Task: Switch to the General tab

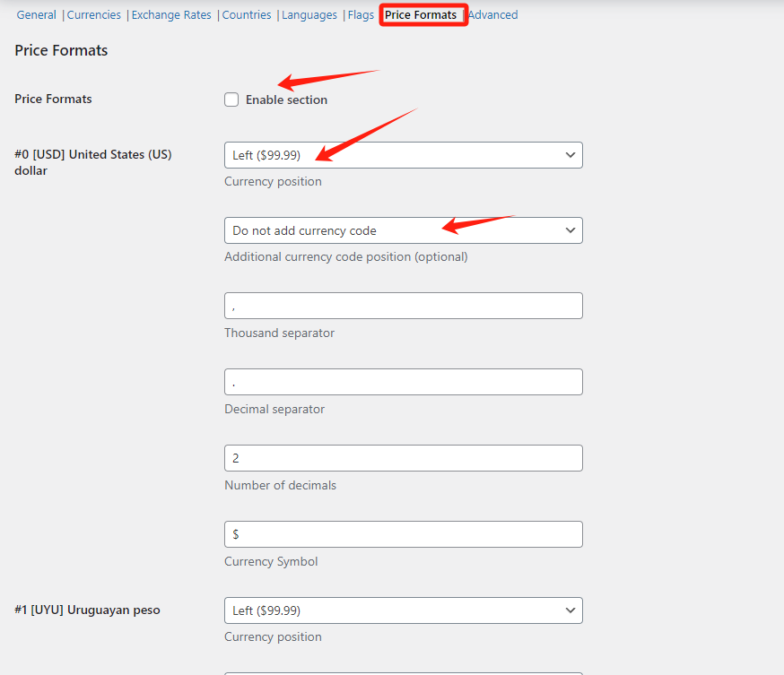Action: (36, 15)
